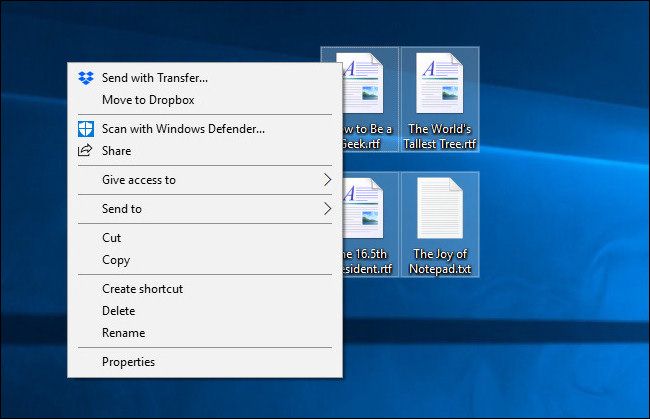Copy the selected files
This screenshot has height=419, width=650.
(x=116, y=260)
